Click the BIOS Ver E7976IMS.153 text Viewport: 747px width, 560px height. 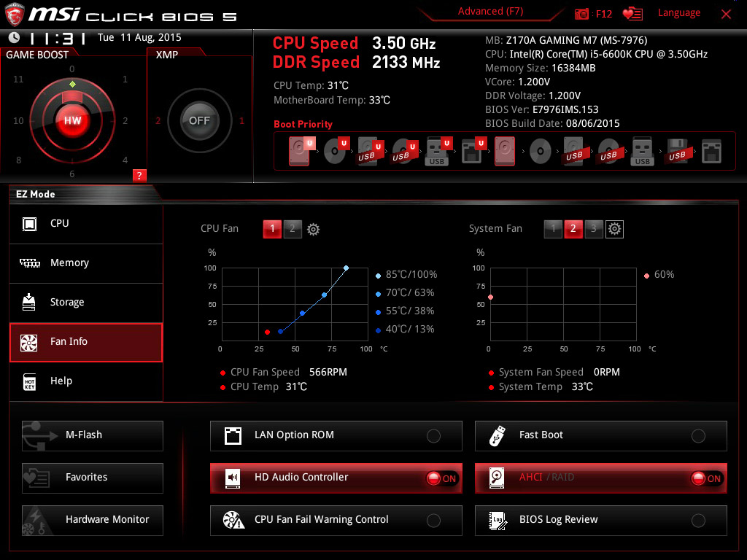(542, 109)
